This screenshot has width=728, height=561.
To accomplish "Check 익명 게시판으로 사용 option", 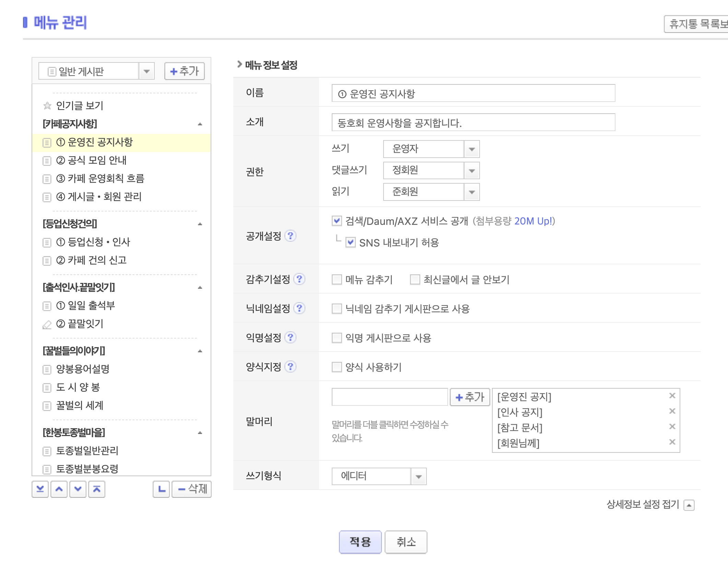I will click(337, 338).
